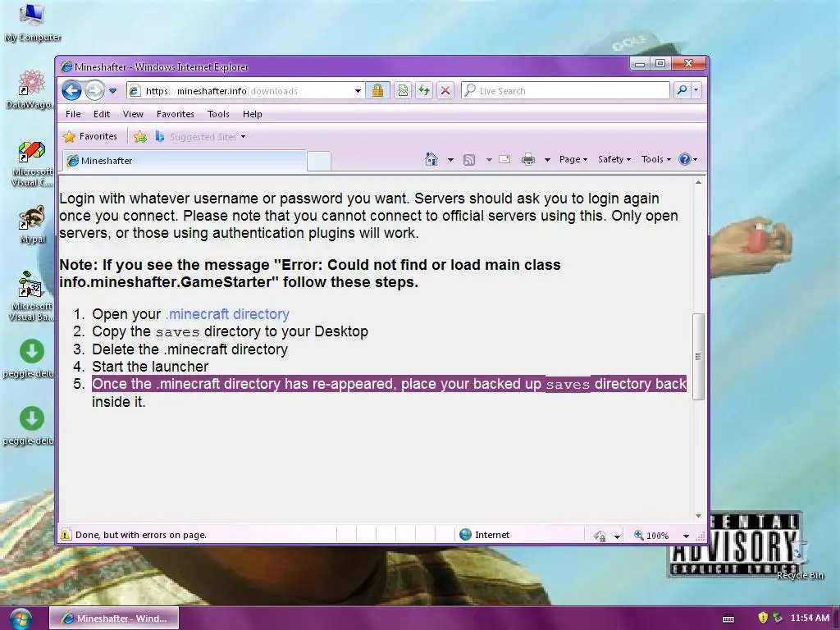This screenshot has width=840, height=630.
Task: Click the safely remove hardware tray icon
Action: coord(778,618)
